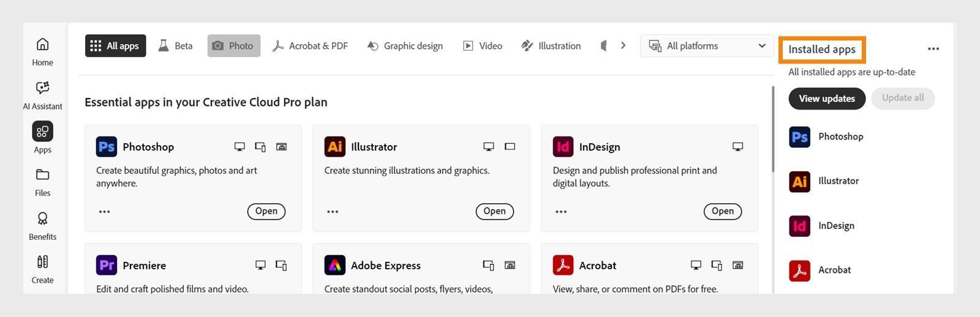Switch to the Illustration tab

[551, 46]
